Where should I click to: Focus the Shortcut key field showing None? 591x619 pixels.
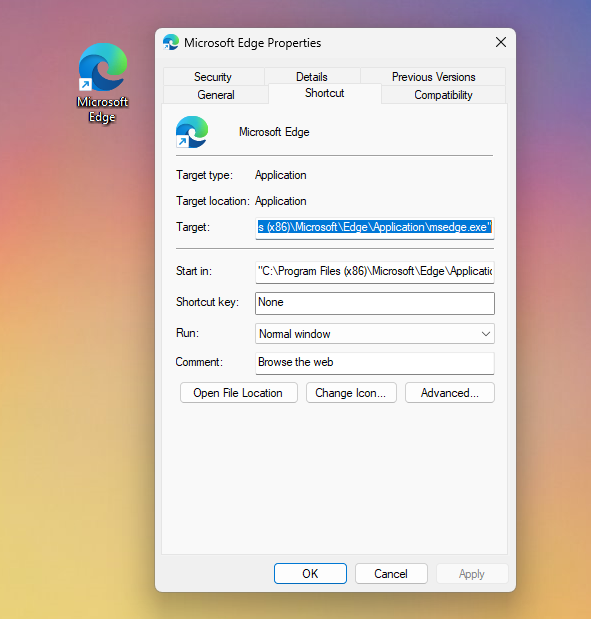coord(375,303)
